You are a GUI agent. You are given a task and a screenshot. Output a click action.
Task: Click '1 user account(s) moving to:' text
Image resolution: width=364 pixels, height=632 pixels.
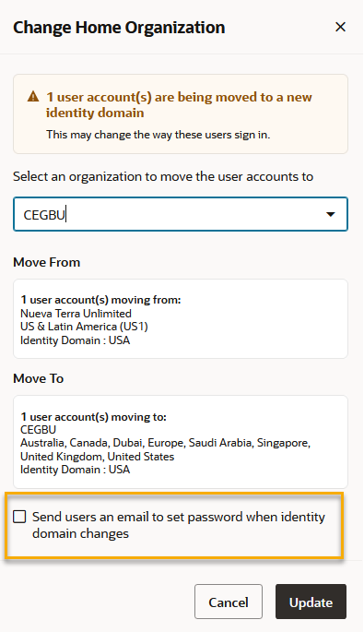[x=93, y=417]
